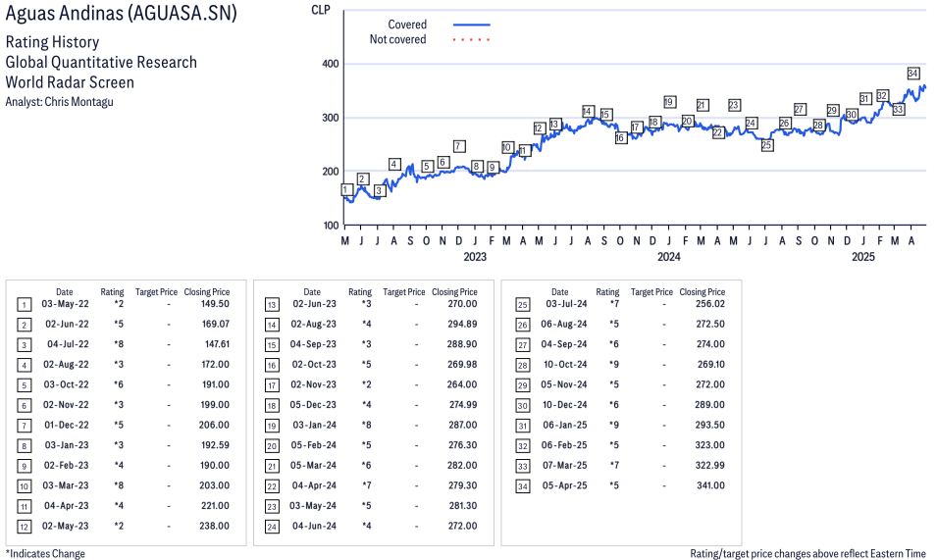Click the numbered box 1 in first table
The width and height of the screenshot is (937, 560).
24,305
